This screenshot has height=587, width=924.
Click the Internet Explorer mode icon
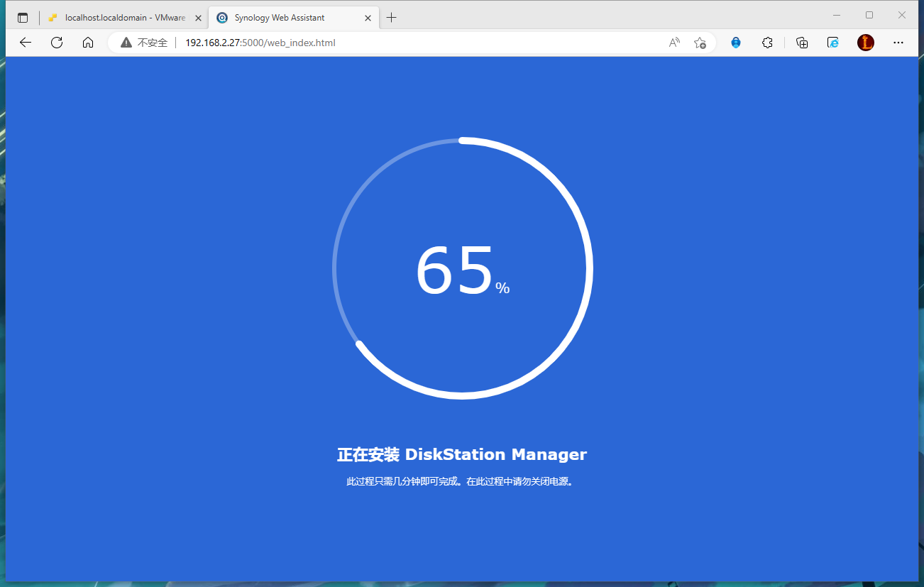[833, 43]
